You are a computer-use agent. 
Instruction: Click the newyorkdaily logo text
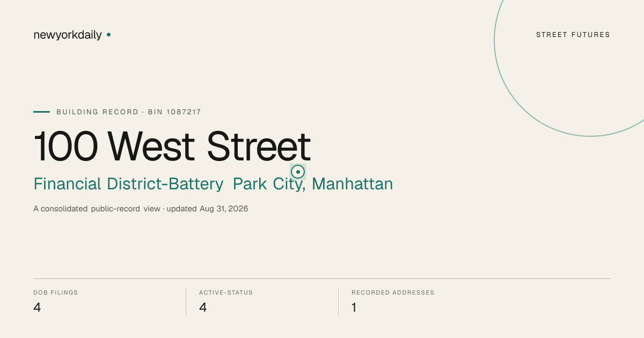[68, 35]
